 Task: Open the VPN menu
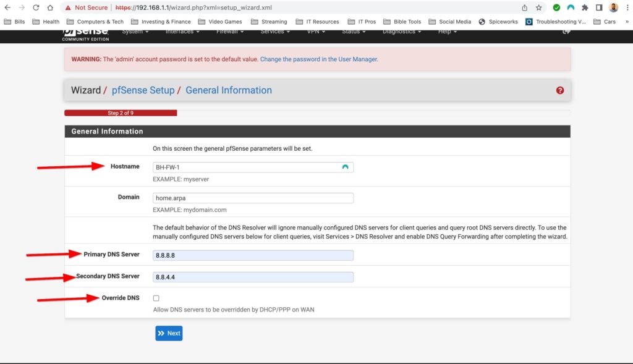pos(316,32)
